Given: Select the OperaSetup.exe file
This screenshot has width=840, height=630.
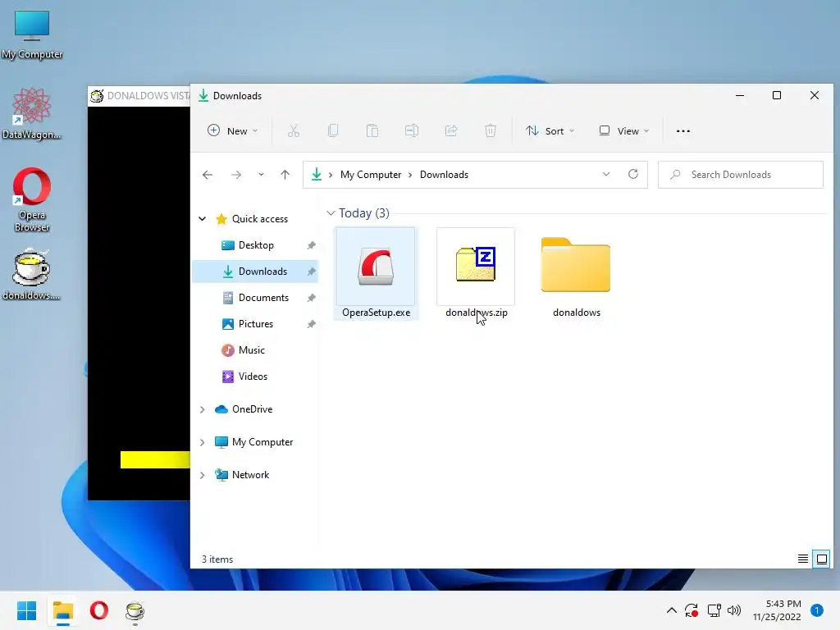Looking at the screenshot, I should [x=376, y=273].
